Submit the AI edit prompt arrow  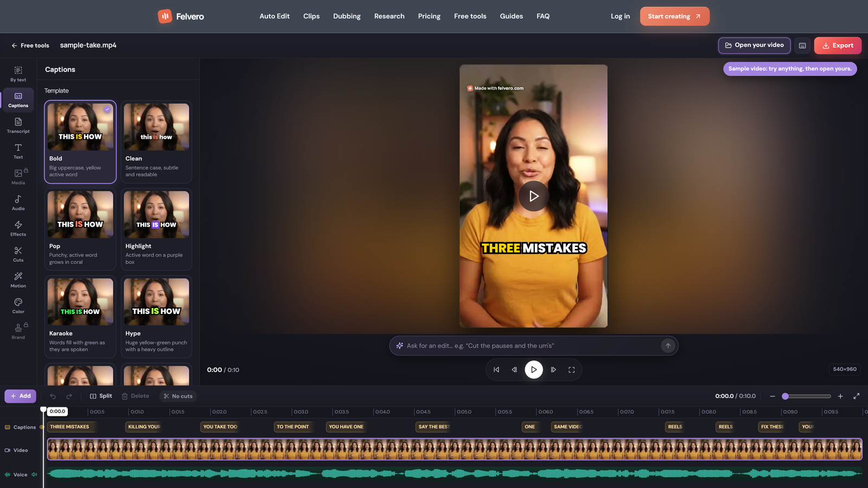tap(668, 346)
